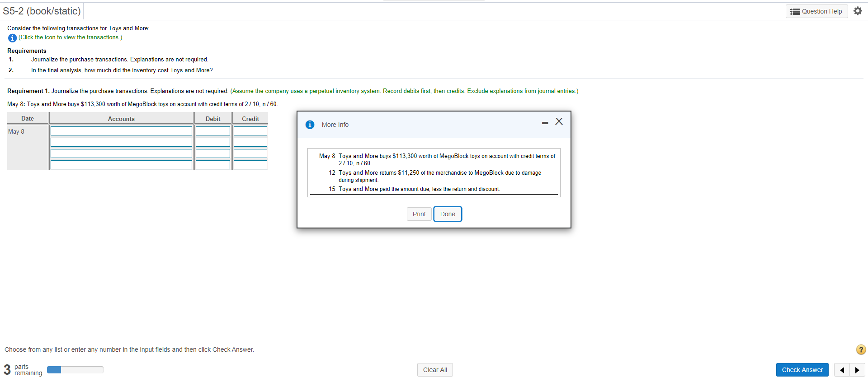
Task: Go to the next question arrow
Action: (x=857, y=370)
